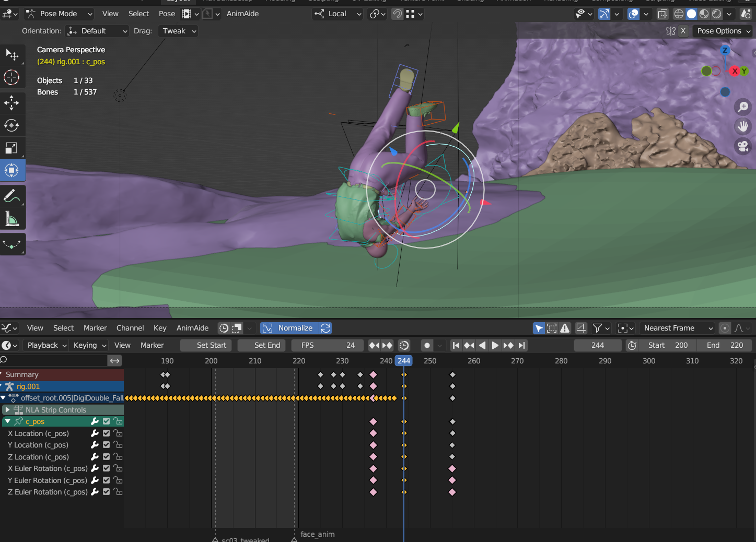Select the Move tool
756x542 pixels.
coord(11,102)
